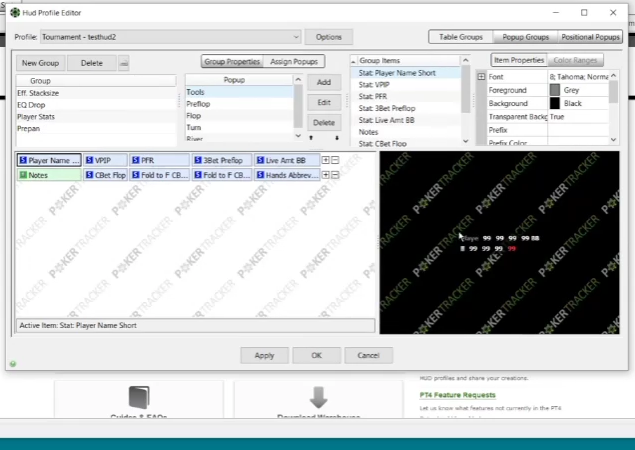Move popup up with the up arrow icon
The height and width of the screenshot is (450, 635).
pos(311,138)
